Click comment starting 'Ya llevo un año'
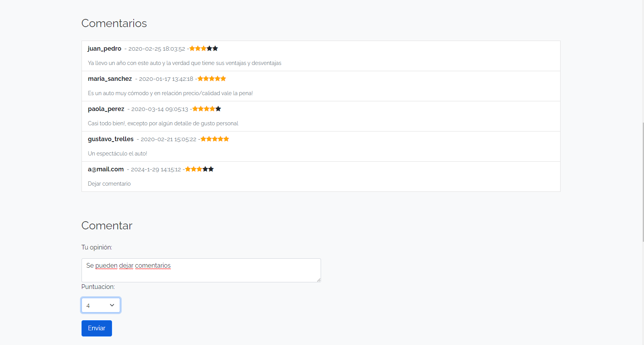644x345 pixels. click(185, 63)
